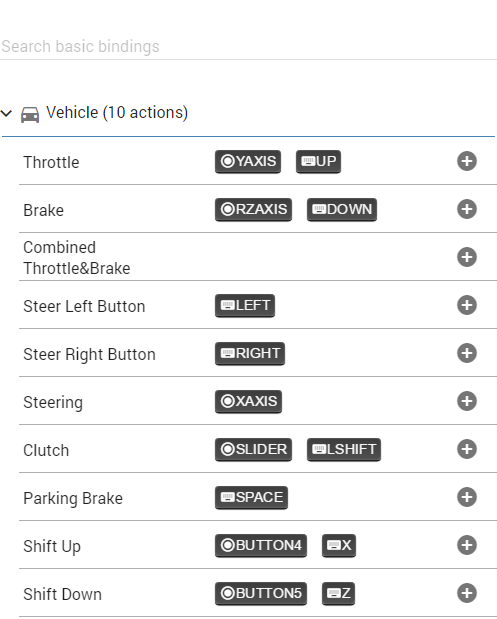
Task: Edit the SPACE parking brake binding
Action: tap(251, 497)
